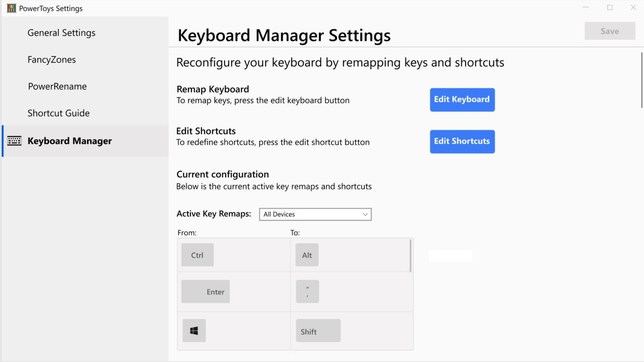Click the Shift key in the To column

[318, 331]
